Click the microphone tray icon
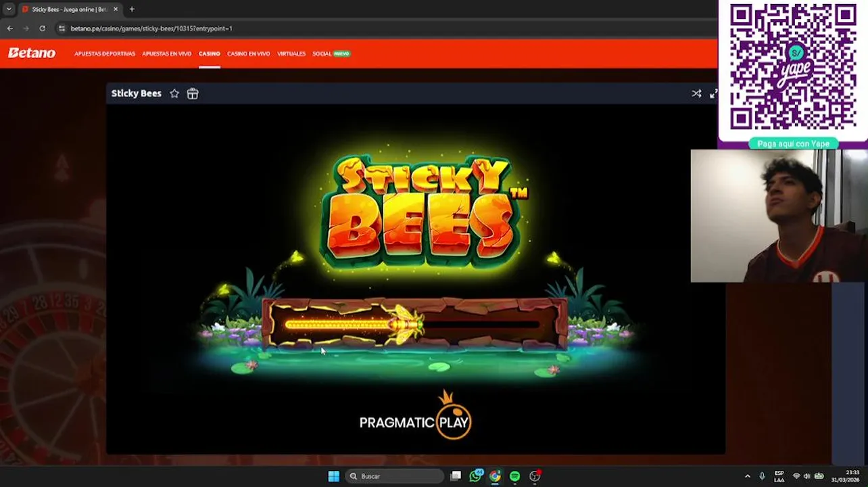 pyautogui.click(x=762, y=476)
